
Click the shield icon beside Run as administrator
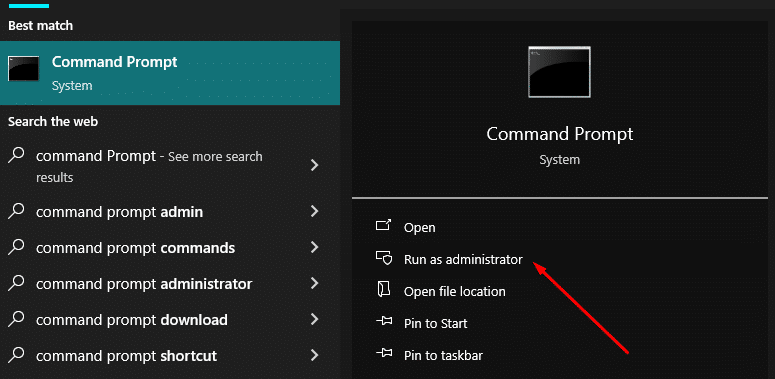click(384, 258)
